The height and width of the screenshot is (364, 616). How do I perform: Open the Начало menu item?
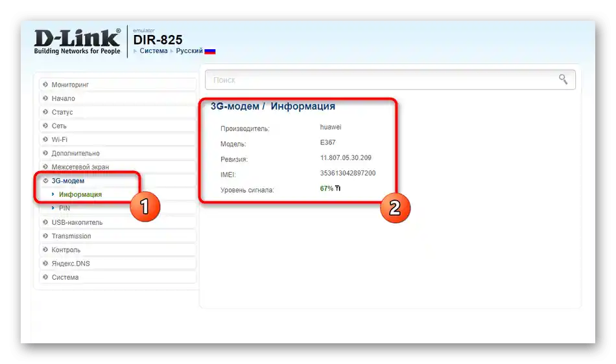[x=117, y=98]
